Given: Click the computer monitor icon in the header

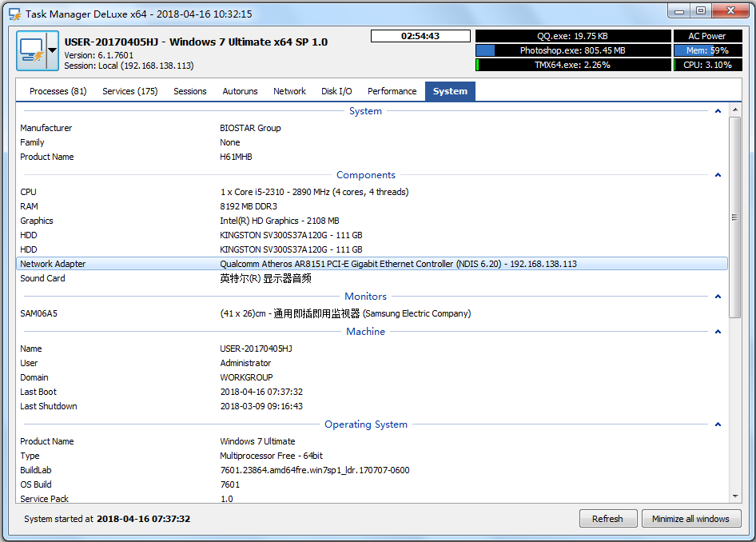Looking at the screenshot, I should tap(31, 50).
